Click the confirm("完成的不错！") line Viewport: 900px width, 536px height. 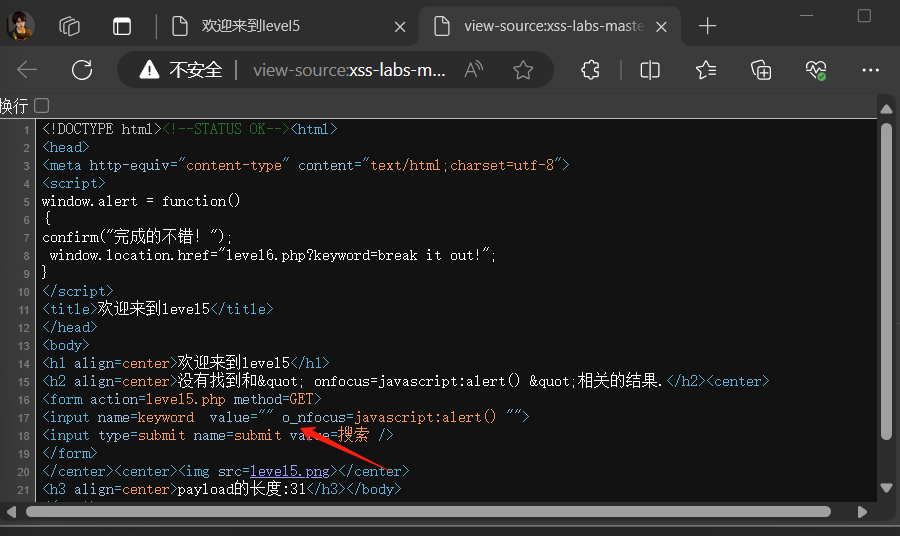[137, 237]
